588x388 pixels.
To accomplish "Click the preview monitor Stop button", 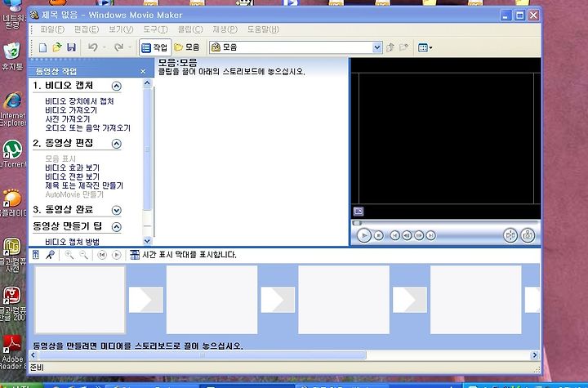I will pos(379,235).
